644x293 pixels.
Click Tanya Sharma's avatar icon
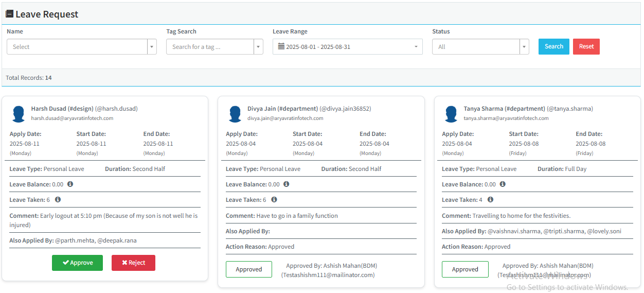click(452, 114)
